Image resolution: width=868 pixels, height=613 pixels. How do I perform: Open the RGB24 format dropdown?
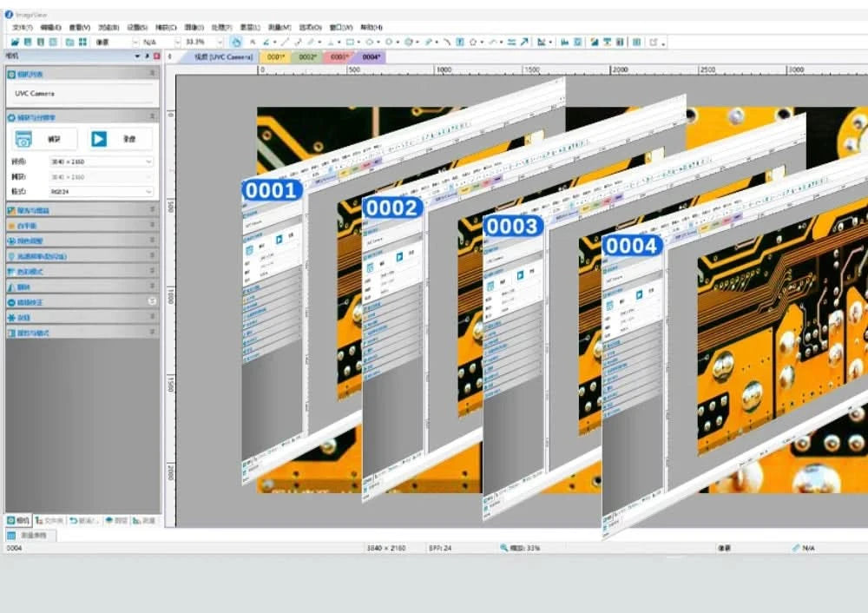click(102, 192)
